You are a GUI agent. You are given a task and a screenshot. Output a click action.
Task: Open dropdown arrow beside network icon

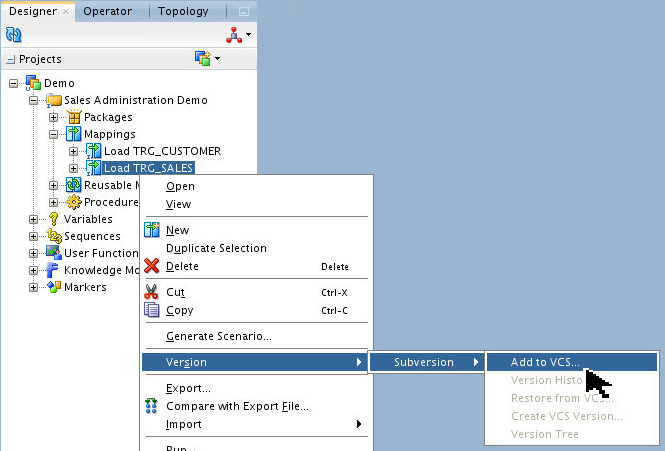click(249, 35)
